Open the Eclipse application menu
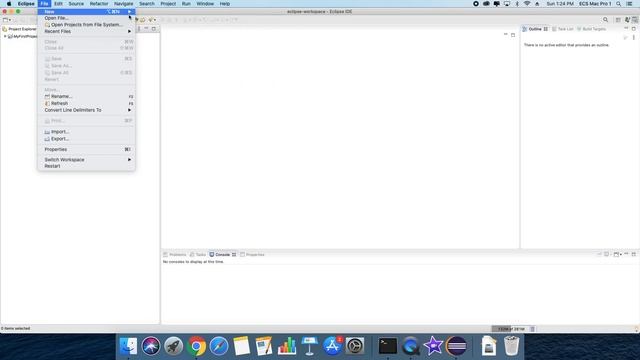Screen dimensions: 640x360 [26, 4]
